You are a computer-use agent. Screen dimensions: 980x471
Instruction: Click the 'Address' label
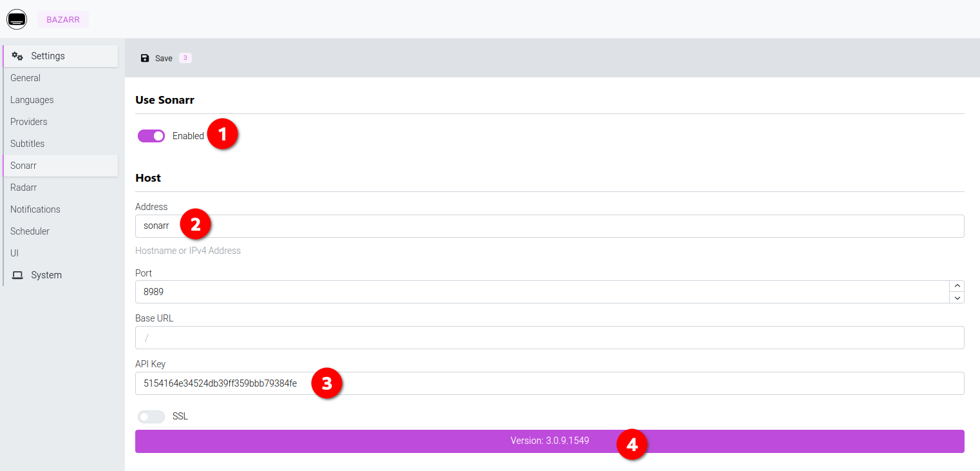coord(151,207)
